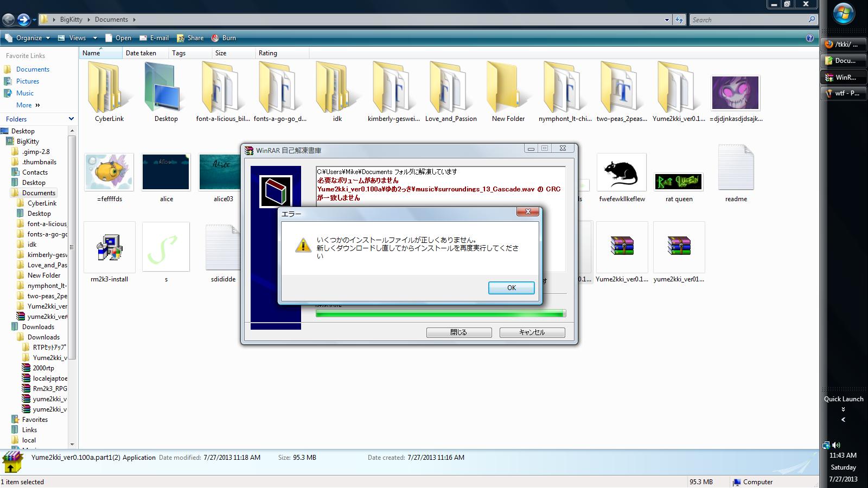Viewport: 868px width, 488px height.
Task: Select the Love_and_Passion folder
Action: point(451,86)
